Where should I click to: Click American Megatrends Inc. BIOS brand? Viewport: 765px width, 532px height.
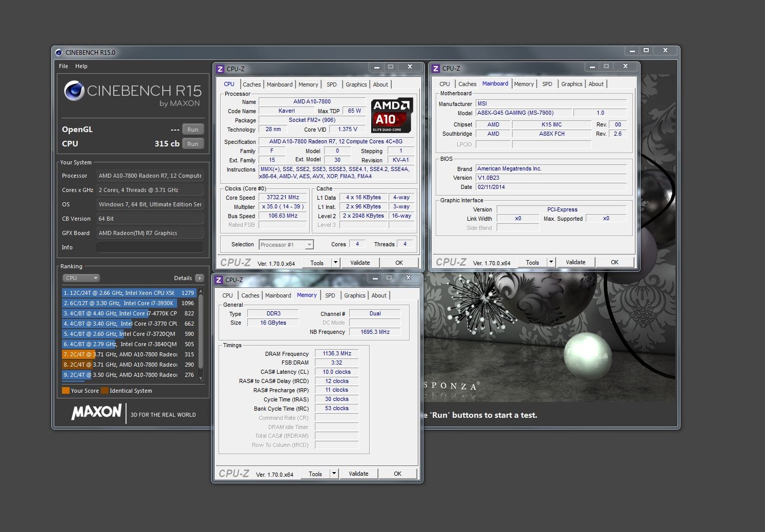click(551, 168)
